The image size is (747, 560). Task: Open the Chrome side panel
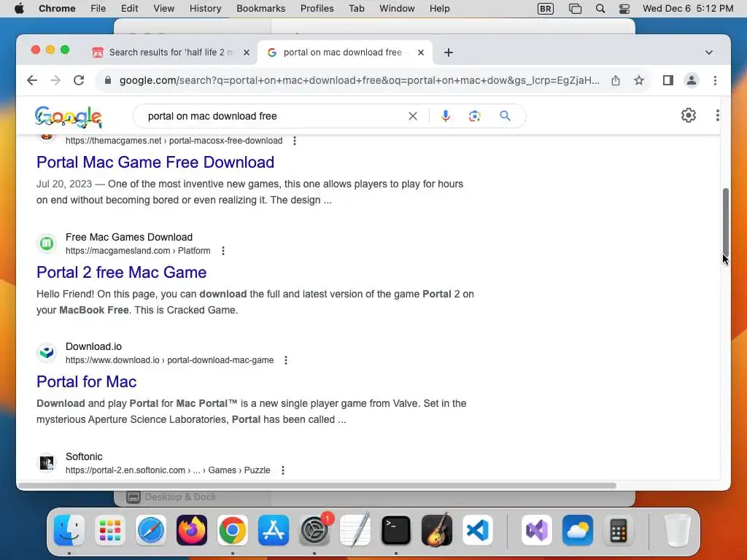click(668, 80)
